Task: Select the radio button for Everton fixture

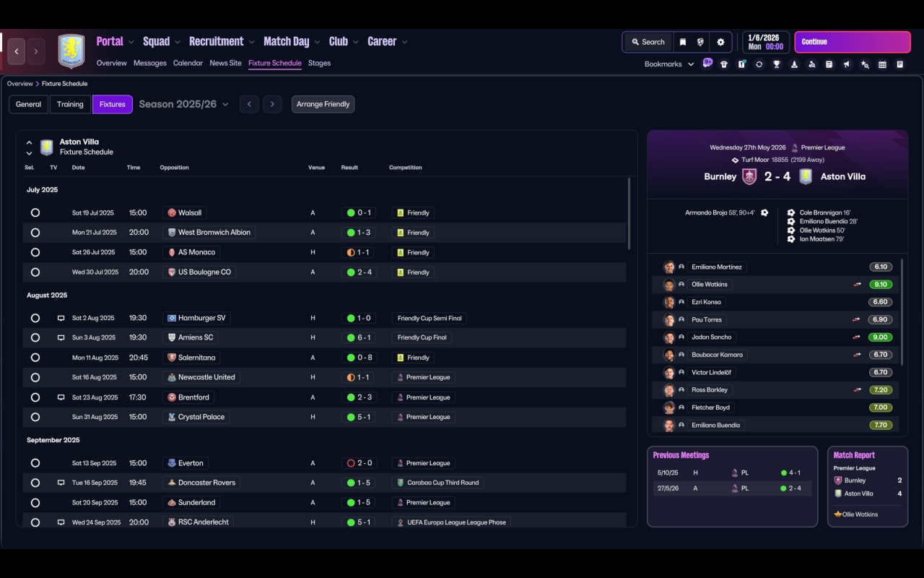Action: (x=35, y=463)
